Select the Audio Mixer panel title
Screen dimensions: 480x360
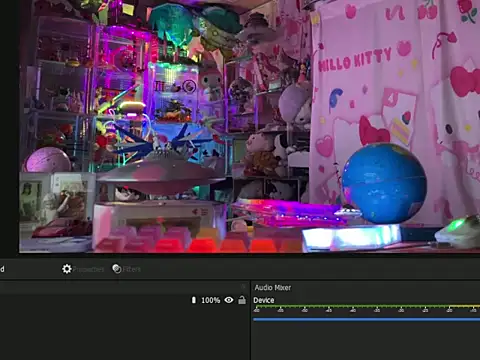(273, 287)
